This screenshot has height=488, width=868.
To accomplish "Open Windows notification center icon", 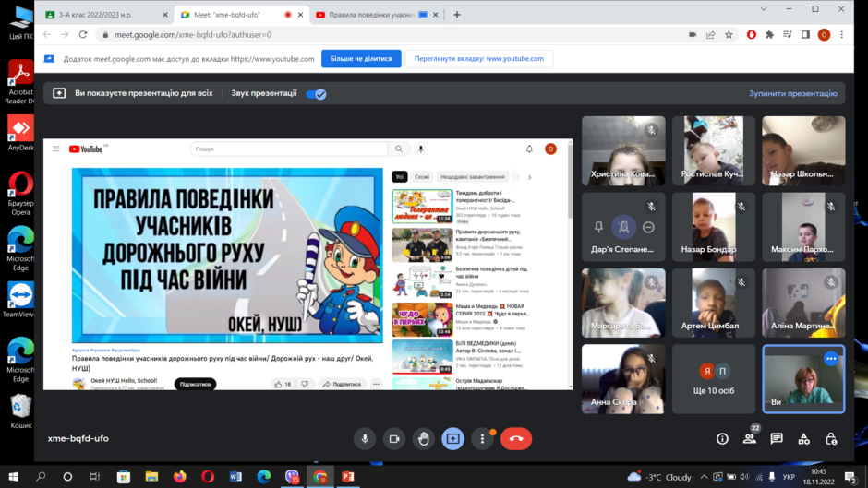I will (850, 476).
